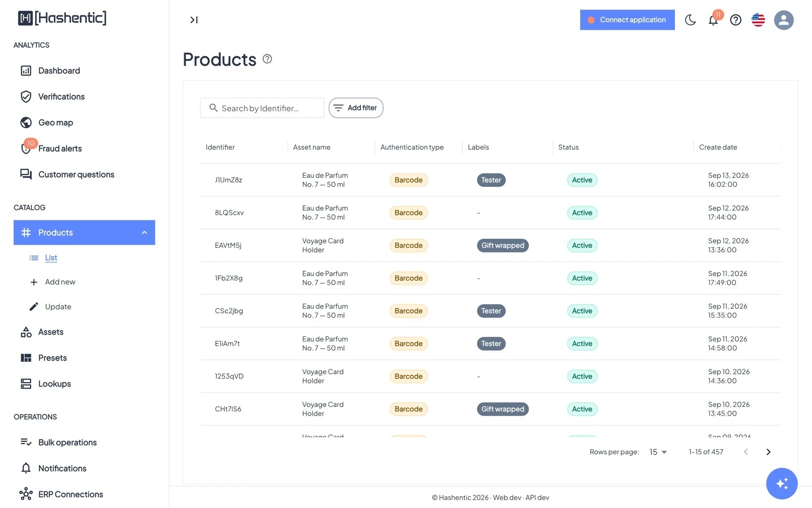Sort by the Create date column header
The height and width of the screenshot is (508, 812).
coord(718,147)
